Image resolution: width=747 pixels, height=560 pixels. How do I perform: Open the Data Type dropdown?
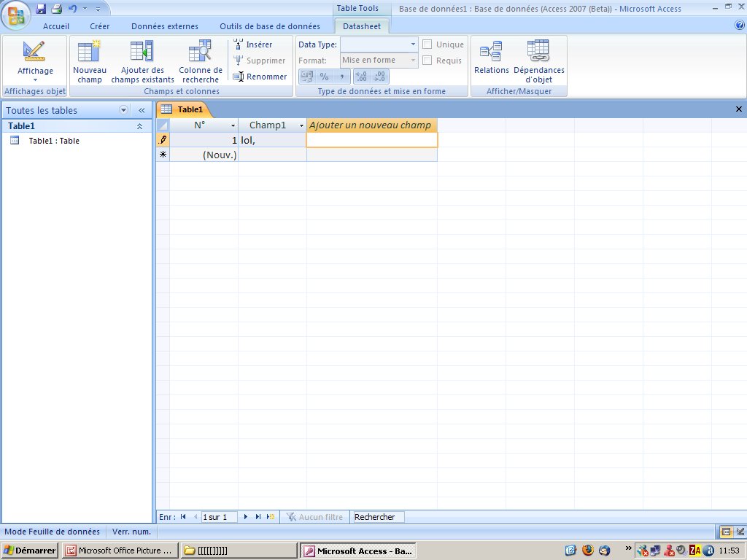(x=413, y=44)
